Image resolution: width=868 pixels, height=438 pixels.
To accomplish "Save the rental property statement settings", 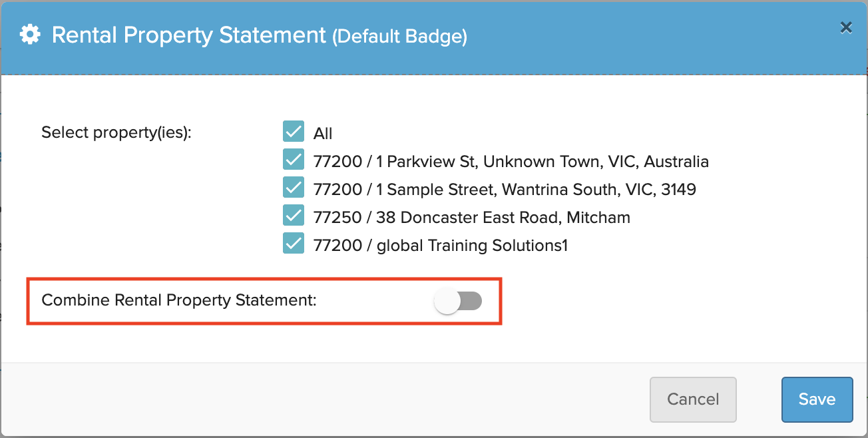I will click(x=817, y=399).
